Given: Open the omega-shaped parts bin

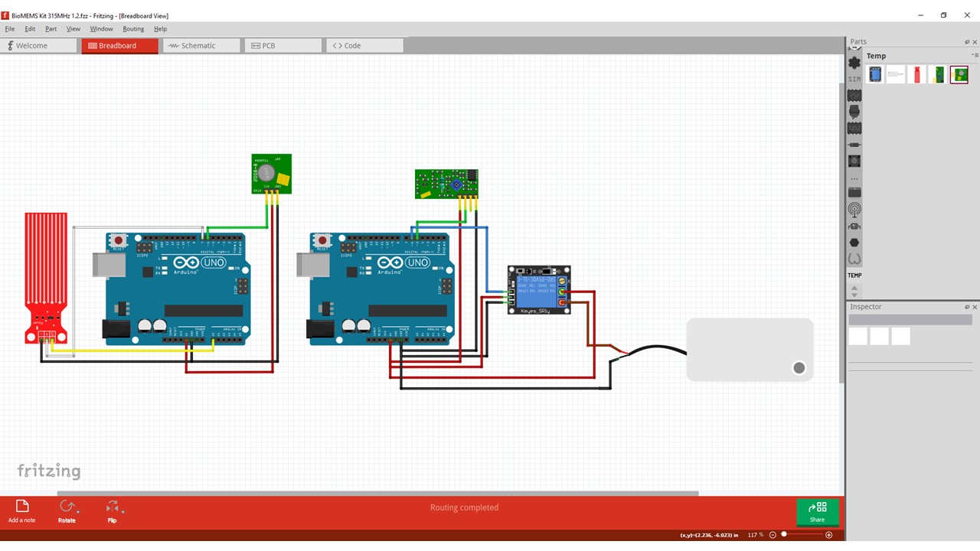Looking at the screenshot, I should [854, 259].
